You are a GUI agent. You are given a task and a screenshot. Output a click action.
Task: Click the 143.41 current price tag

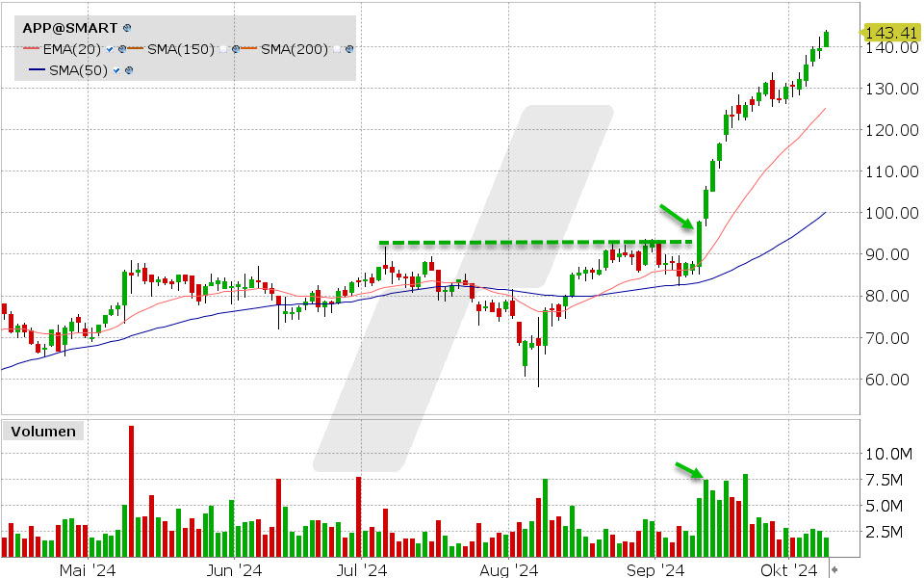tap(891, 33)
